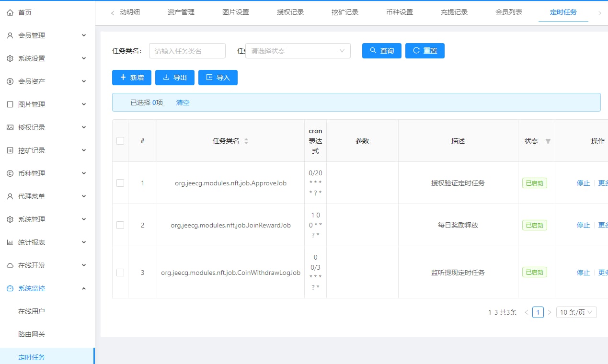Open the 请选择状态 status dropdown
608x364 pixels.
(x=298, y=51)
